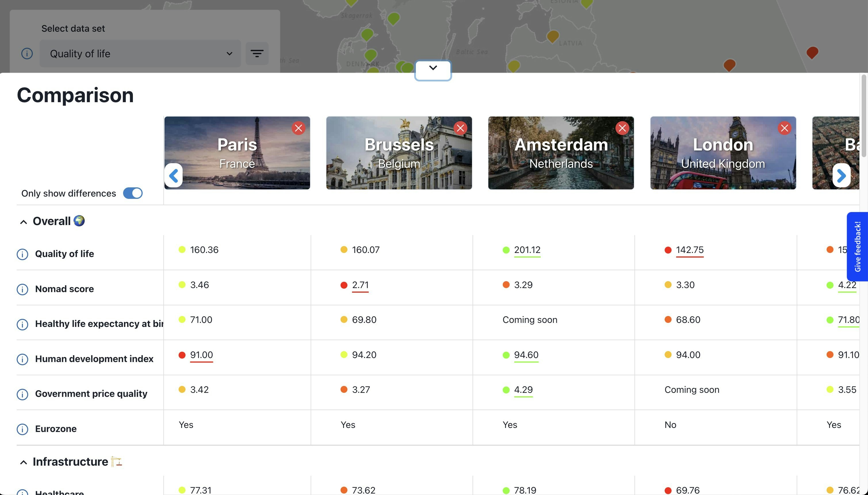Image resolution: width=868 pixels, height=495 pixels.
Task: Click London's quality of life value 142.75
Action: 690,250
